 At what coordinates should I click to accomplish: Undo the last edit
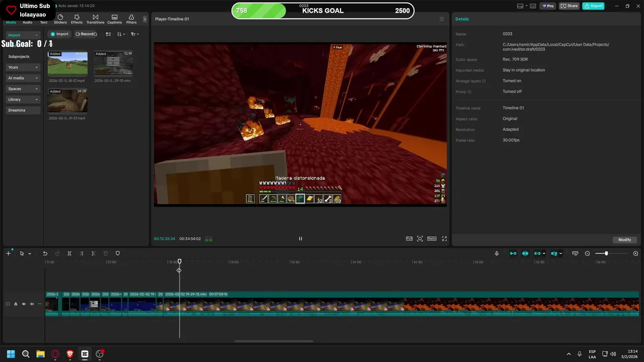click(x=45, y=253)
